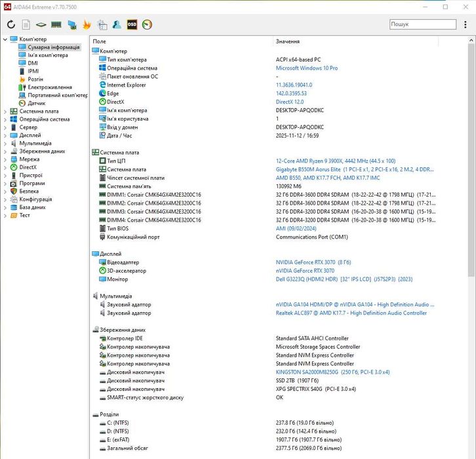Select the C: (NTFS) partition row
Viewport: 476px width, 459px height.
click(264, 423)
